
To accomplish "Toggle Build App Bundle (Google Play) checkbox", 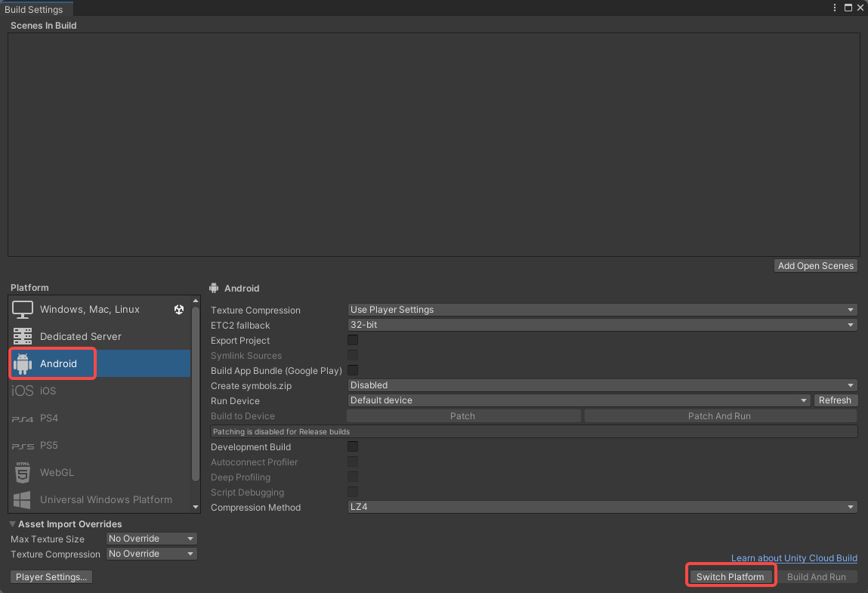I will [353, 371].
